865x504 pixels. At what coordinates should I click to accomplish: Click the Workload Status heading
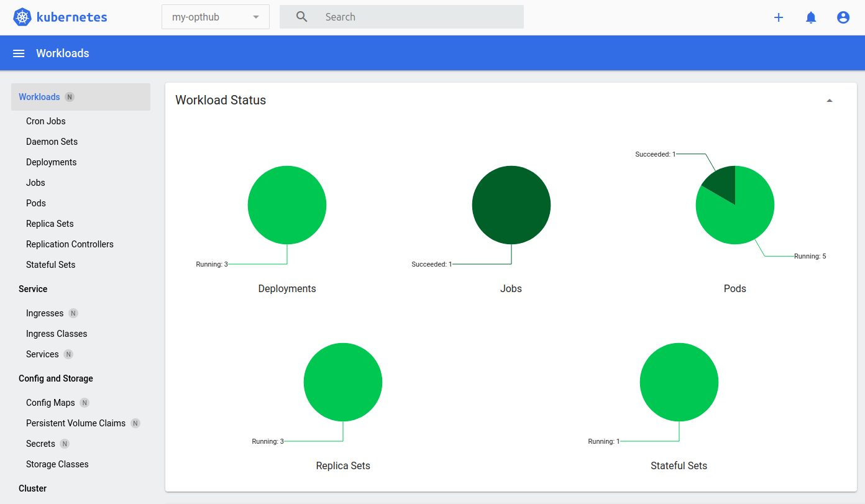coord(221,100)
